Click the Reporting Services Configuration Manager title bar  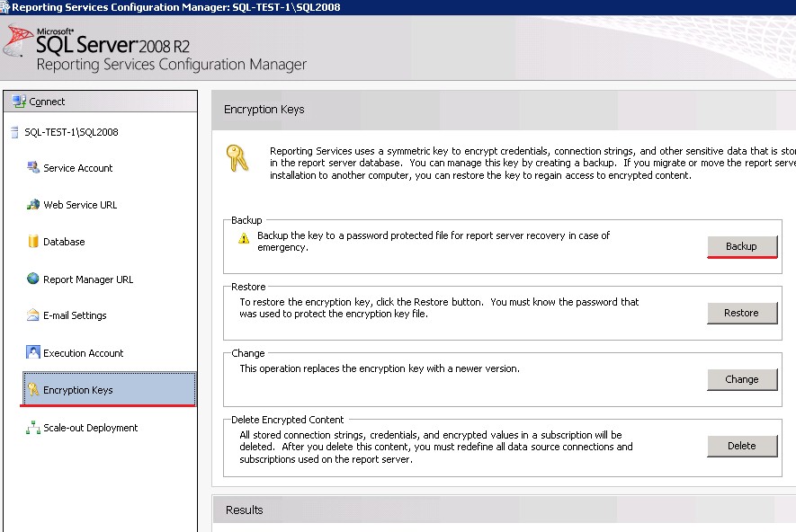398,7
